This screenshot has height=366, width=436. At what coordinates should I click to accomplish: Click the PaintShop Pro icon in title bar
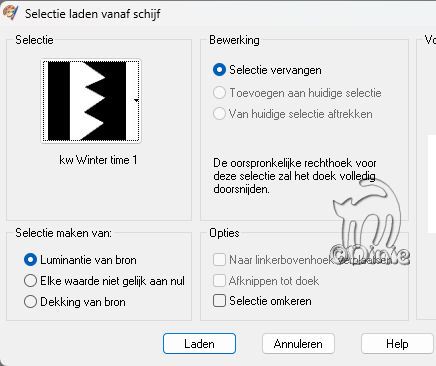click(10, 12)
